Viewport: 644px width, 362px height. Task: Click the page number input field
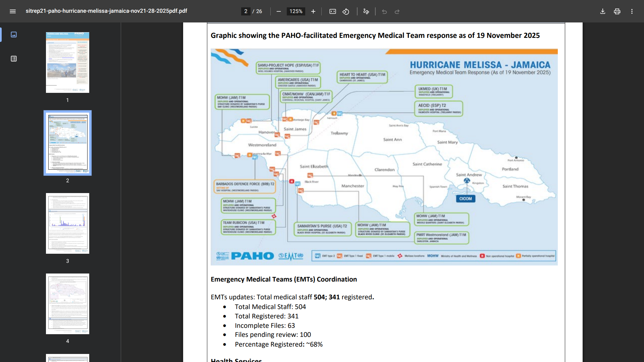(x=246, y=11)
